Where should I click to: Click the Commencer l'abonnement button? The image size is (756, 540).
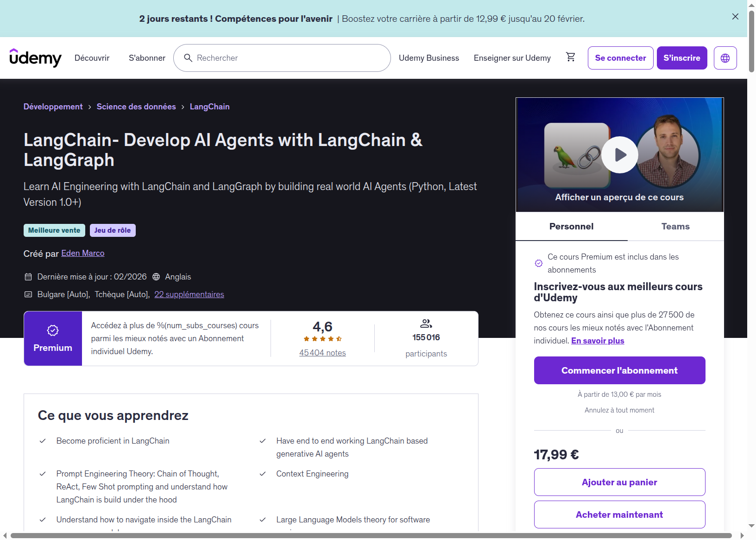click(619, 370)
